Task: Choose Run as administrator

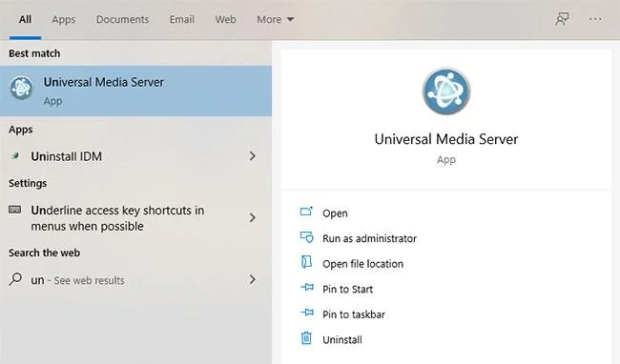Action: (369, 238)
